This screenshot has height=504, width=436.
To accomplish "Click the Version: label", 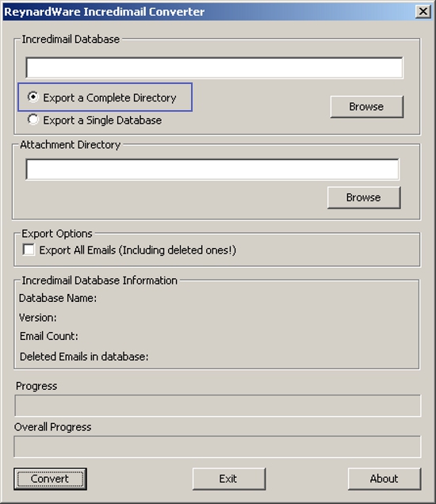I will 38,318.
